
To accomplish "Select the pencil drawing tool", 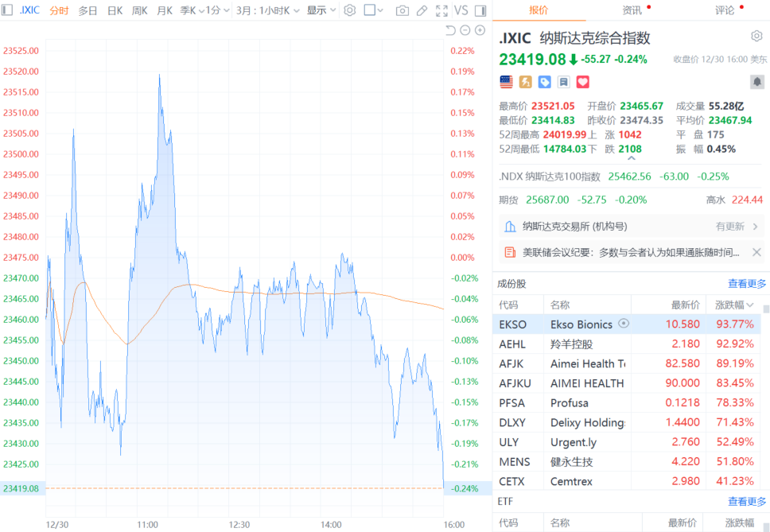I will click(422, 10).
